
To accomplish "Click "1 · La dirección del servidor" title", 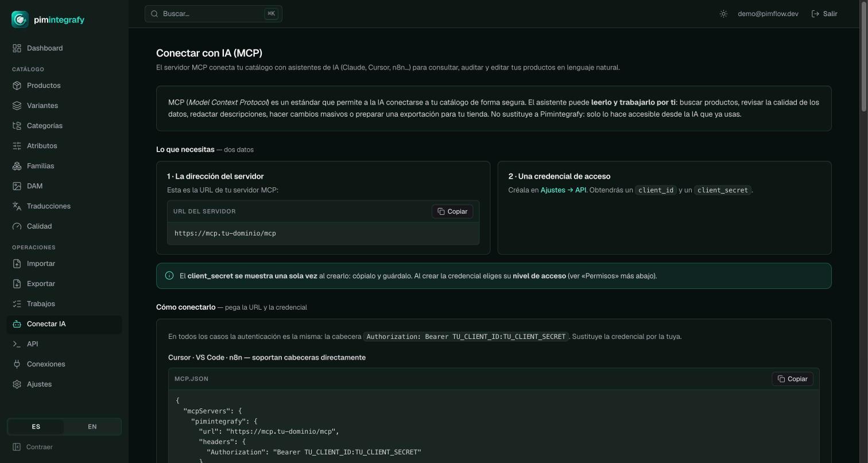I will point(215,176).
